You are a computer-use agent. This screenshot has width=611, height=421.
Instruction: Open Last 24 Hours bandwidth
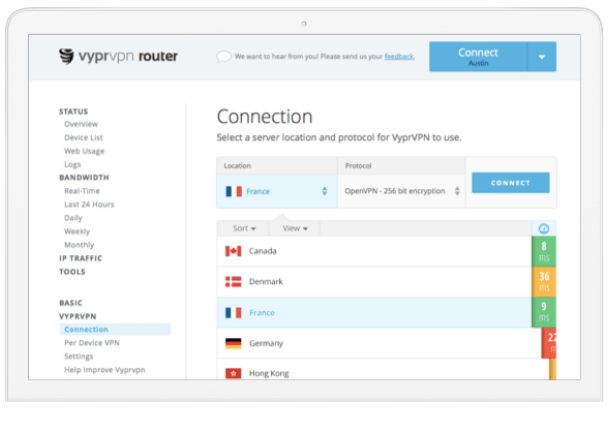pyautogui.click(x=89, y=204)
